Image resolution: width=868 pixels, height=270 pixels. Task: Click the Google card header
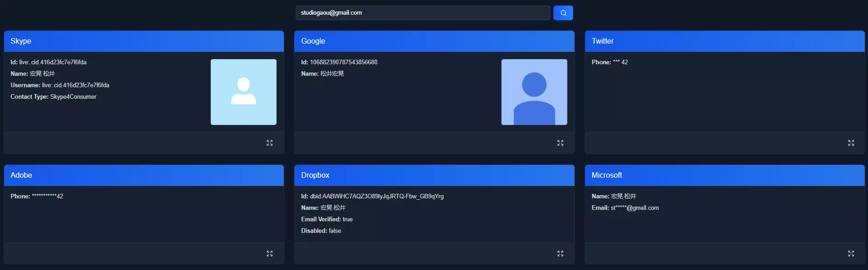[x=434, y=41]
